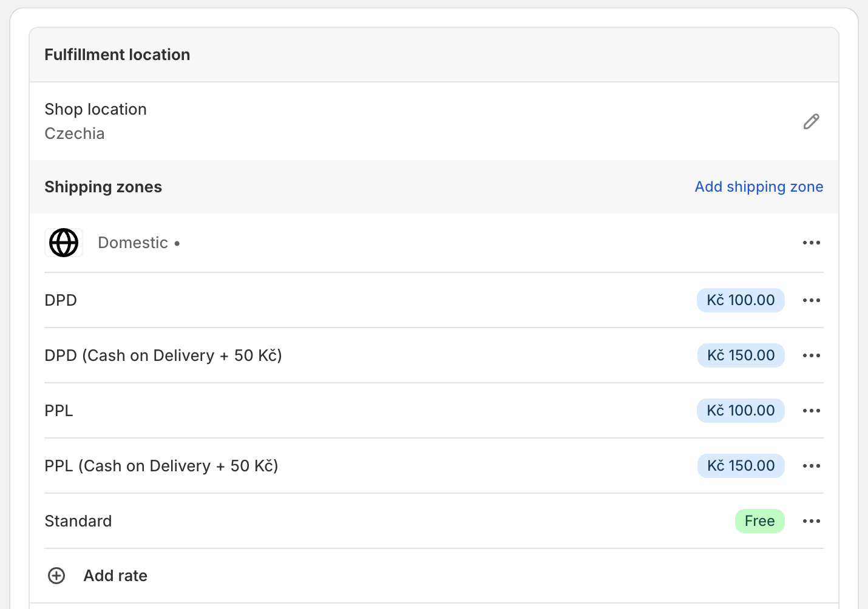Image resolution: width=868 pixels, height=609 pixels.
Task: Click the Domestic zone label
Action: tap(133, 243)
